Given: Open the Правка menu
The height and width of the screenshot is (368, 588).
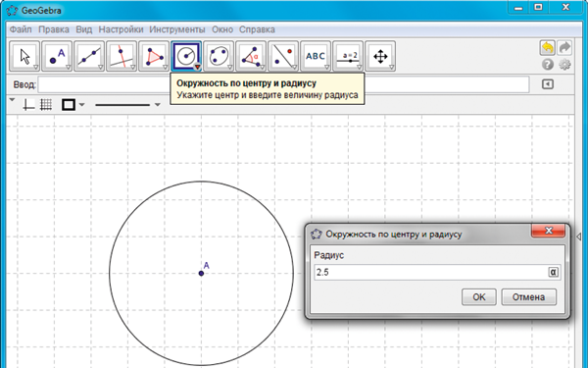Looking at the screenshot, I should coord(54,29).
